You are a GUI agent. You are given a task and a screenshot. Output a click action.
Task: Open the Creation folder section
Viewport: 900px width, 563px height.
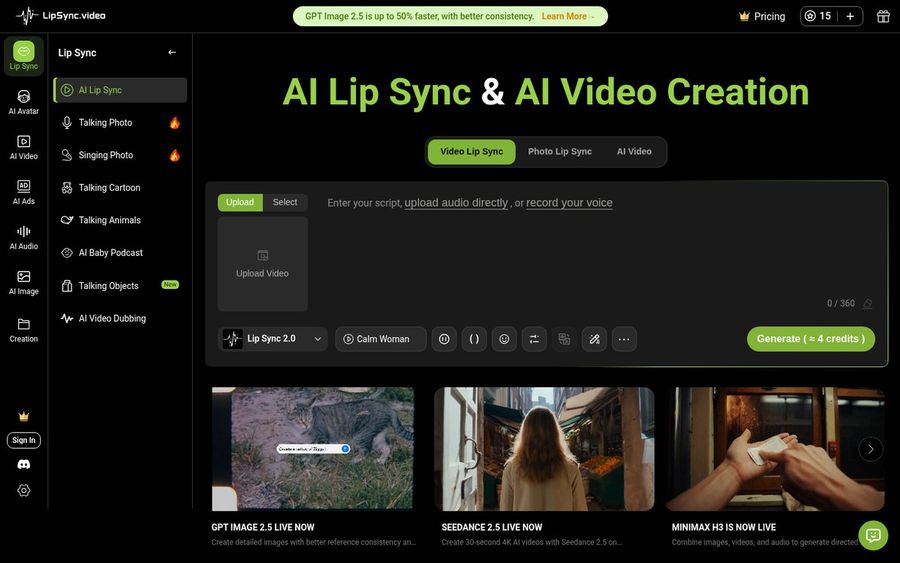tap(24, 330)
